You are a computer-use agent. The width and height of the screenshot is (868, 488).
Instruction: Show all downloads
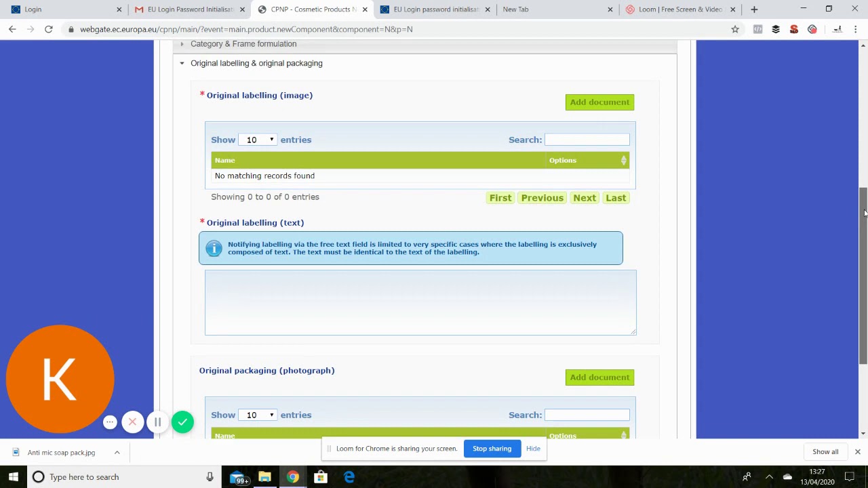[825, 452]
